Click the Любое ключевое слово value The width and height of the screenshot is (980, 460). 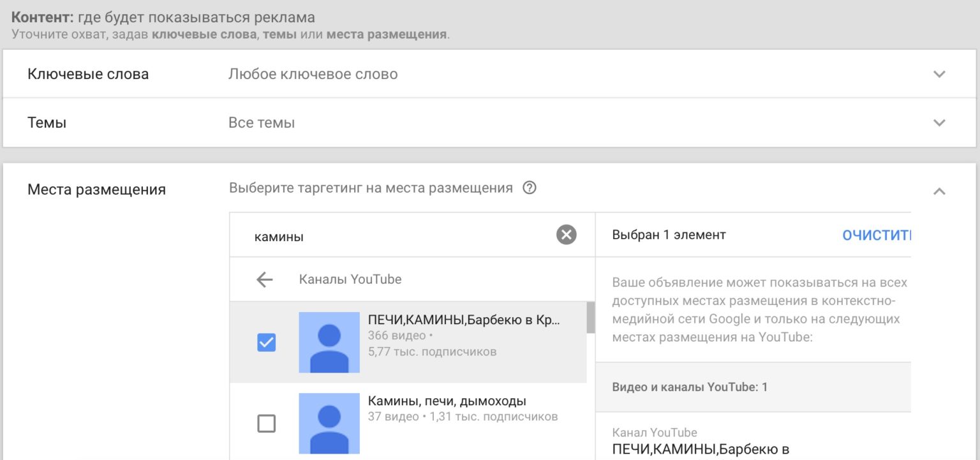point(313,74)
